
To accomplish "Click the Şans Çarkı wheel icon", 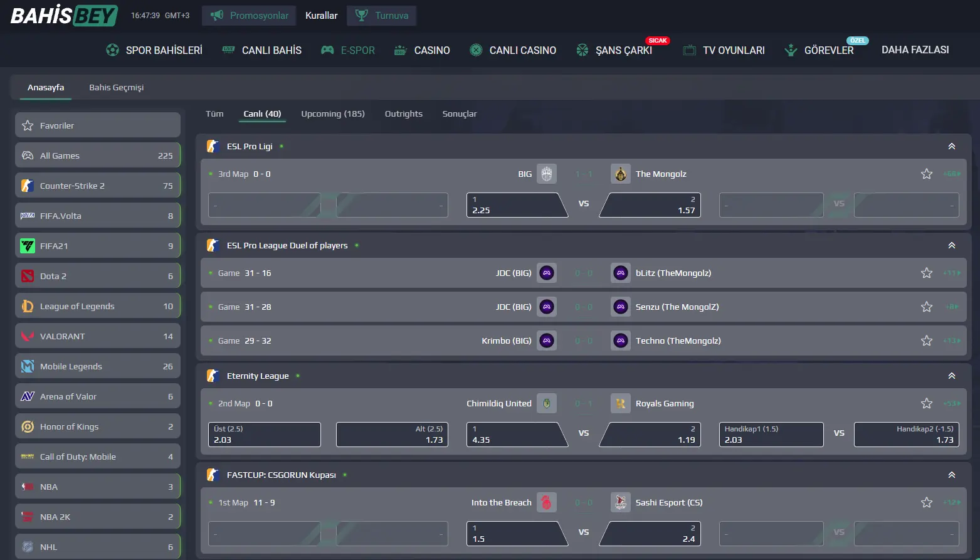I will (x=582, y=50).
